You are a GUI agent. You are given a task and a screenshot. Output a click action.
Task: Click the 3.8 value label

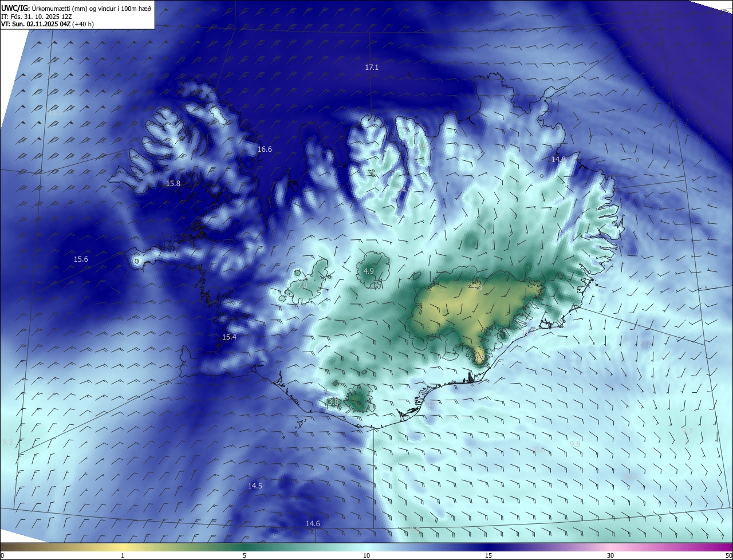click(333, 403)
